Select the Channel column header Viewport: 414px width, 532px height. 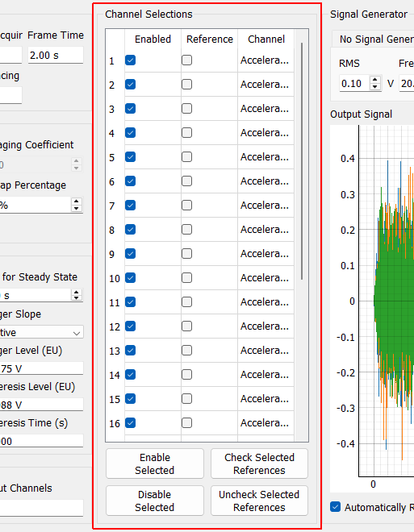click(266, 39)
